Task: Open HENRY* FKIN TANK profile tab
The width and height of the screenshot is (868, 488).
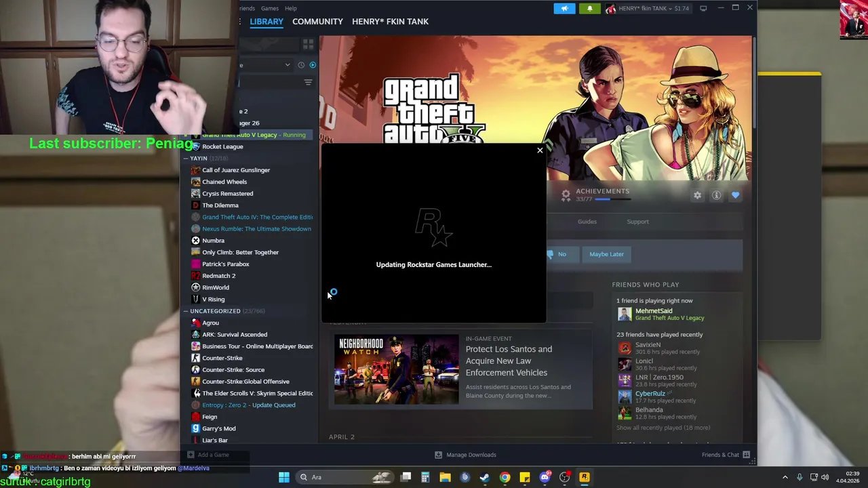Action: pyautogui.click(x=390, y=22)
